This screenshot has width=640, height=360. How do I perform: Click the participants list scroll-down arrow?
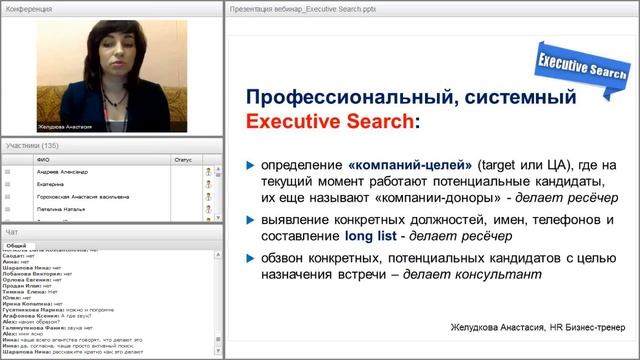pos(218,218)
